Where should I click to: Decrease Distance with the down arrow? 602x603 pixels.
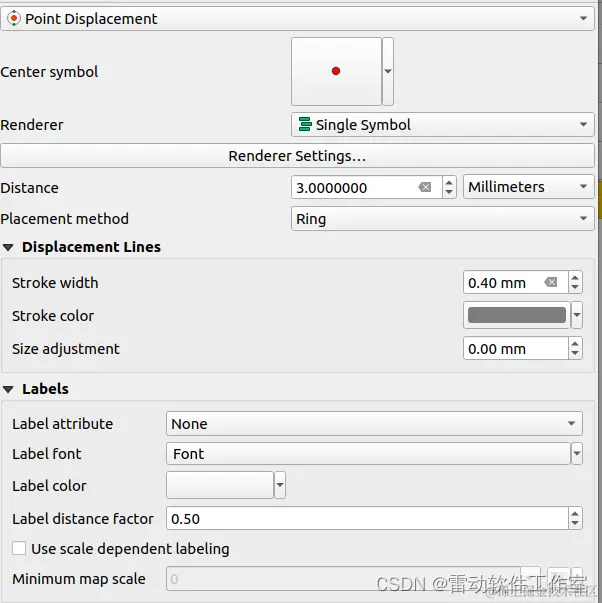pyautogui.click(x=449, y=193)
